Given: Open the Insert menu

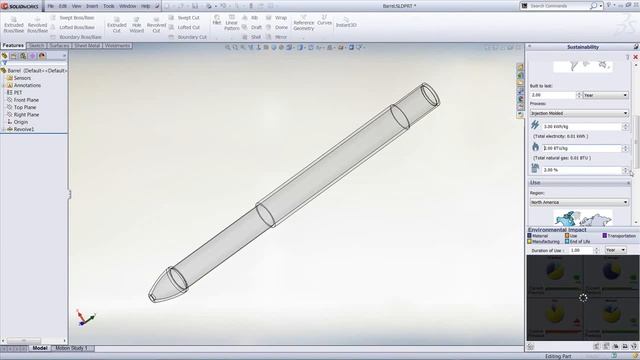Looking at the screenshot, I should click(x=92, y=6).
